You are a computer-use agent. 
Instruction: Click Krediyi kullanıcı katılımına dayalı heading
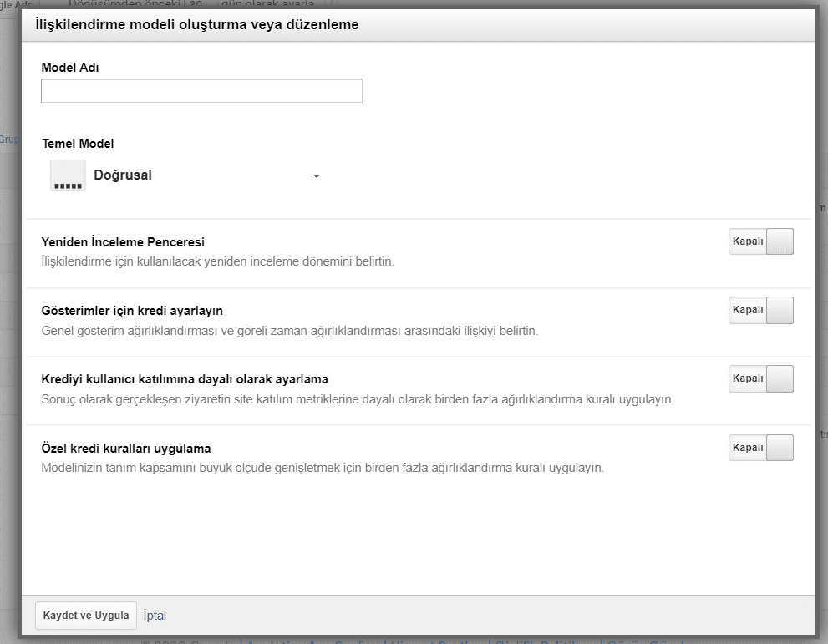pyautogui.click(x=185, y=379)
